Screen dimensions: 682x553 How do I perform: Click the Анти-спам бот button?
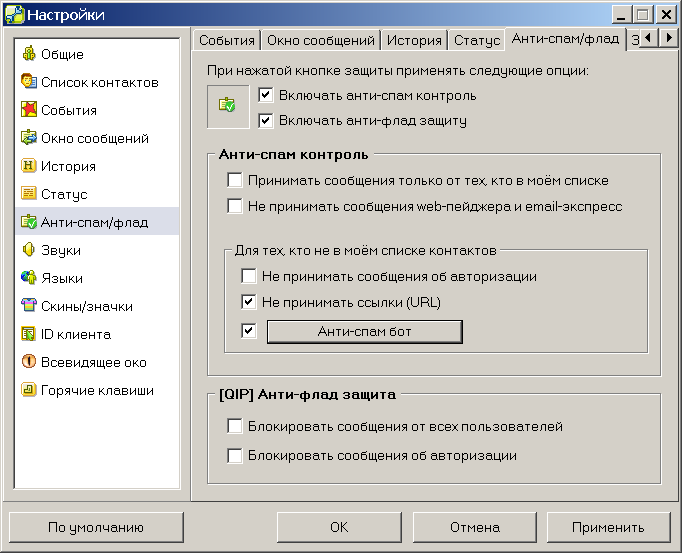pyautogui.click(x=364, y=331)
